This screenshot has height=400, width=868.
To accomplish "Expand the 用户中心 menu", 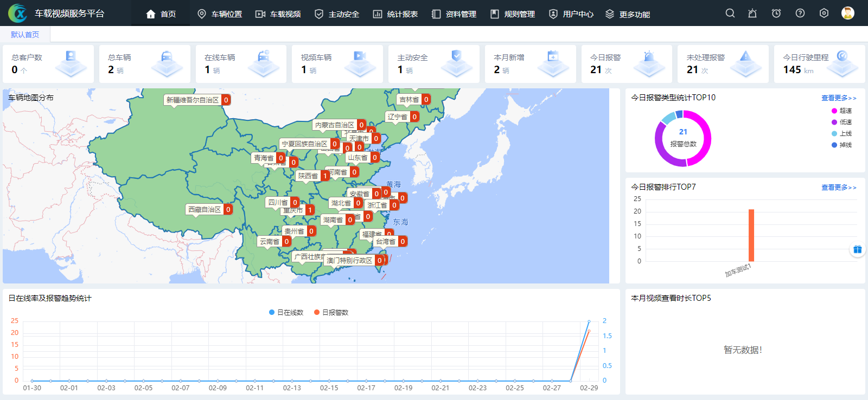I will pos(571,14).
